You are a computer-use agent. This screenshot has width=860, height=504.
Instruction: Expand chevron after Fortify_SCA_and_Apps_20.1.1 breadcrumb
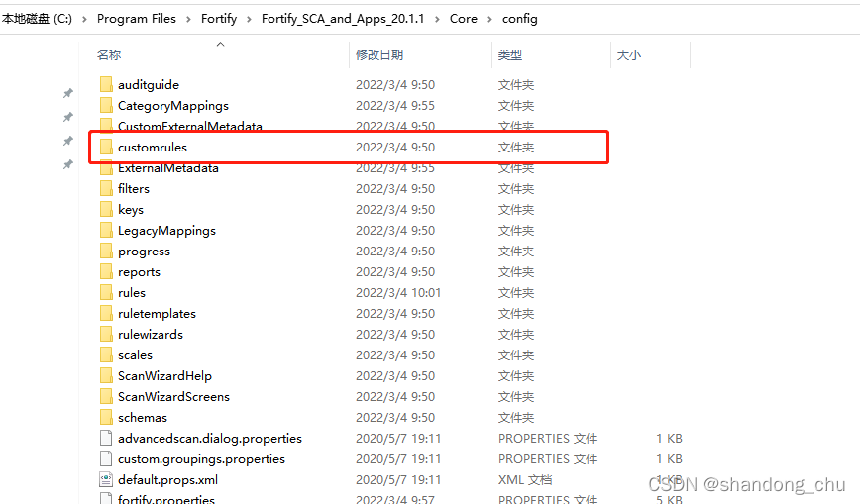[x=437, y=19]
